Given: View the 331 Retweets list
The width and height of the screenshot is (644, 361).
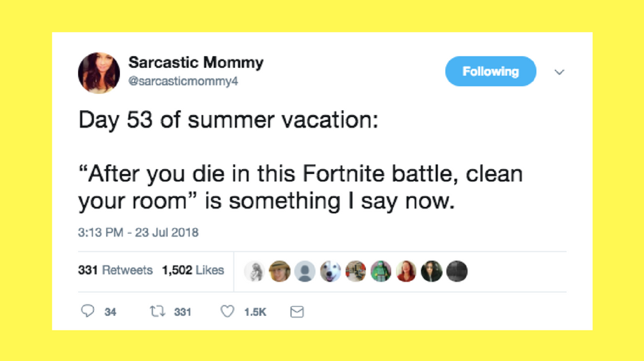Looking at the screenshot, I should coord(115,270).
